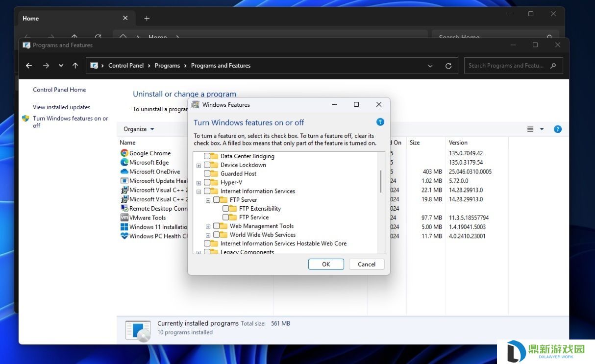The width and height of the screenshot is (595, 364).
Task: Click the Windows Features dialog title icon
Action: pyautogui.click(x=195, y=104)
